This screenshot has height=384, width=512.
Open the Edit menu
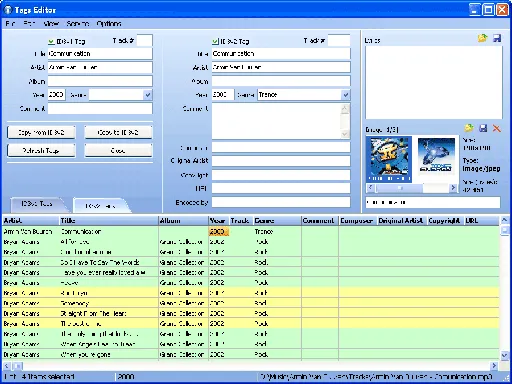pos(29,24)
